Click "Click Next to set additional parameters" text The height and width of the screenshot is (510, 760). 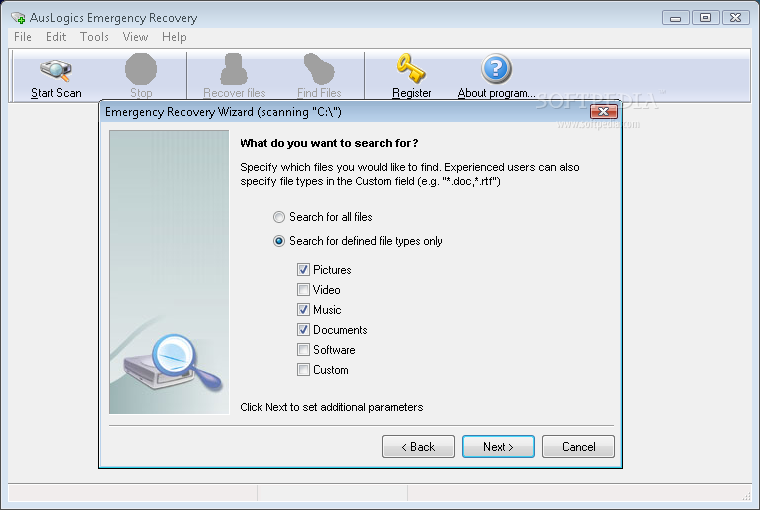332,407
